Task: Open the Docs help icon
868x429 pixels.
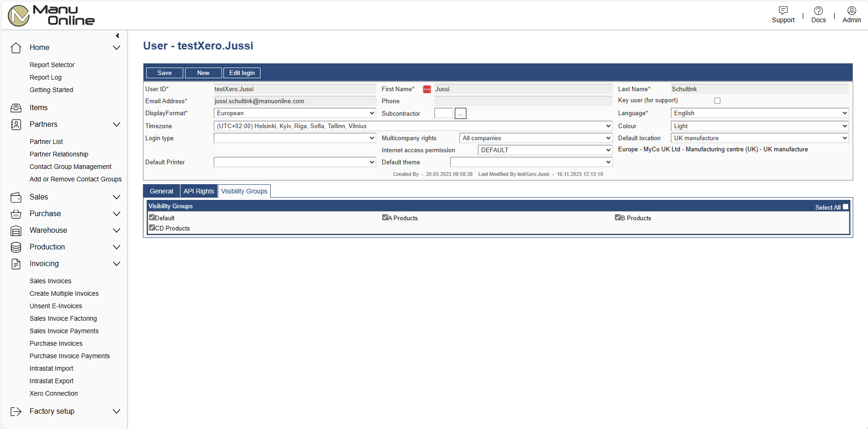Action: pyautogui.click(x=818, y=11)
